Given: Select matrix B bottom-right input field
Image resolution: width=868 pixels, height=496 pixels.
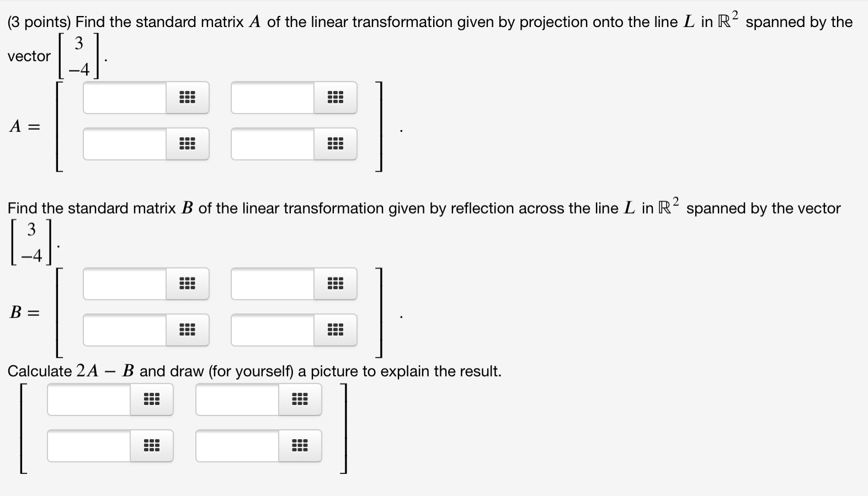Looking at the screenshot, I should coord(273,330).
